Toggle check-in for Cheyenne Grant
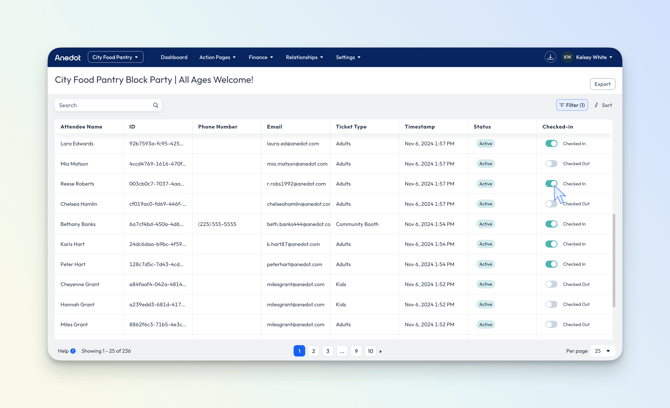The image size is (670, 408). 551,284
